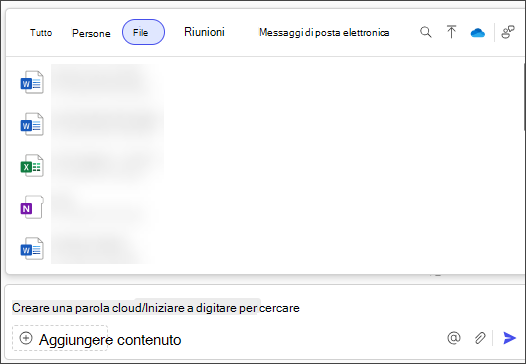Open the OneDrive cloud icon
The height and width of the screenshot is (364, 526).
pyautogui.click(x=478, y=33)
